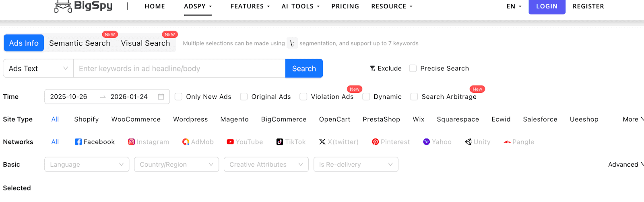The height and width of the screenshot is (202, 644).
Task: Check the Search Arbitrage option
Action: tap(414, 97)
